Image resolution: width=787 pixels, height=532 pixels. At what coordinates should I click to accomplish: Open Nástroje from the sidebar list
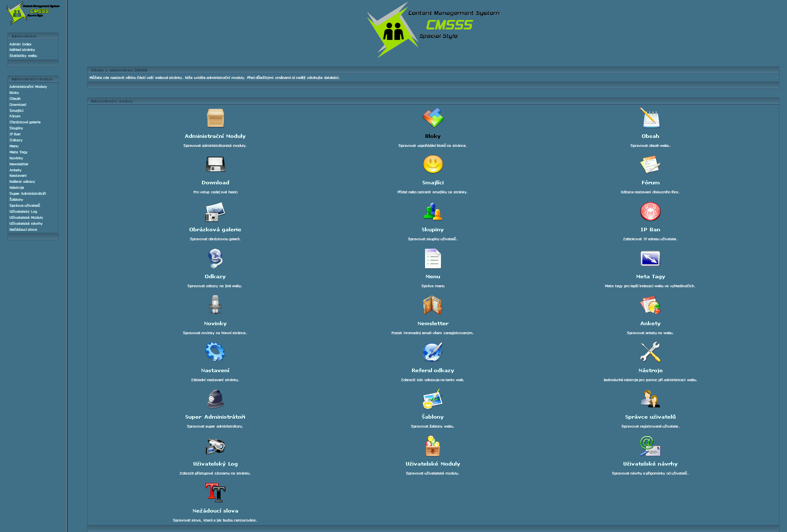coord(17,188)
